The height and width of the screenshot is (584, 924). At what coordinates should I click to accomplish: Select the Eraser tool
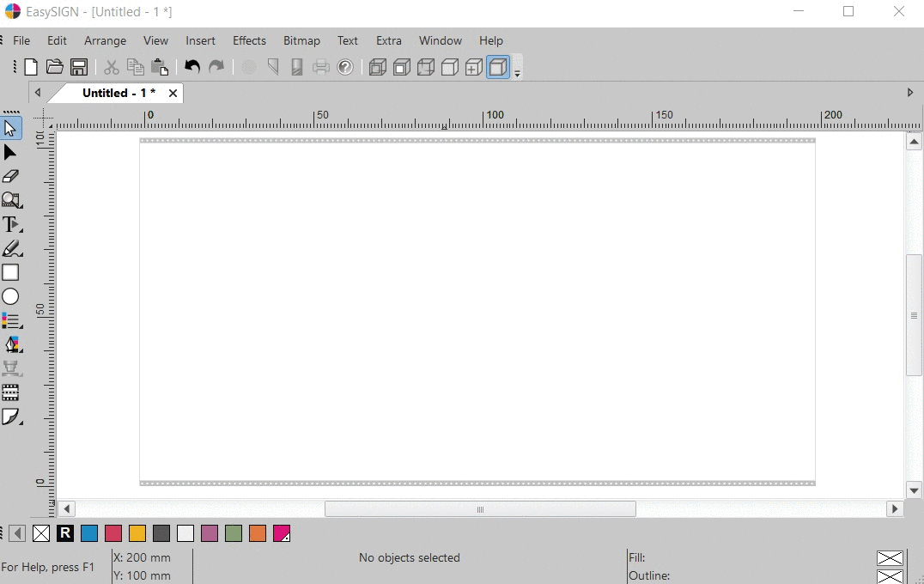(x=10, y=176)
